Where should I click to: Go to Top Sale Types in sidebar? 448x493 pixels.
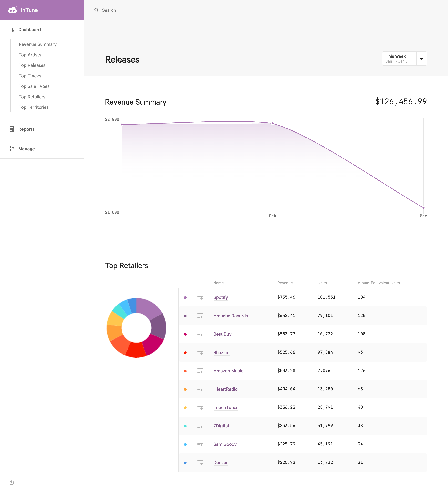tap(34, 86)
